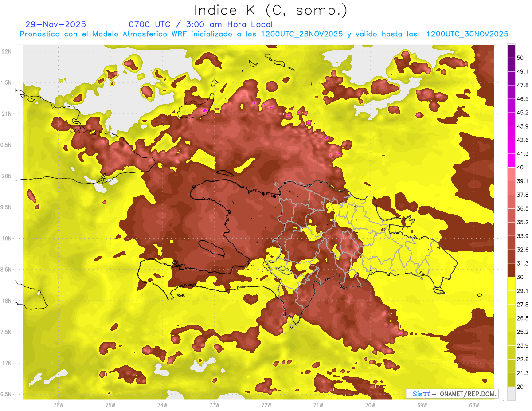Click the "46.5" color scale label
Image resolution: width=532 pixels, height=411 pixels.
pyautogui.click(x=522, y=99)
